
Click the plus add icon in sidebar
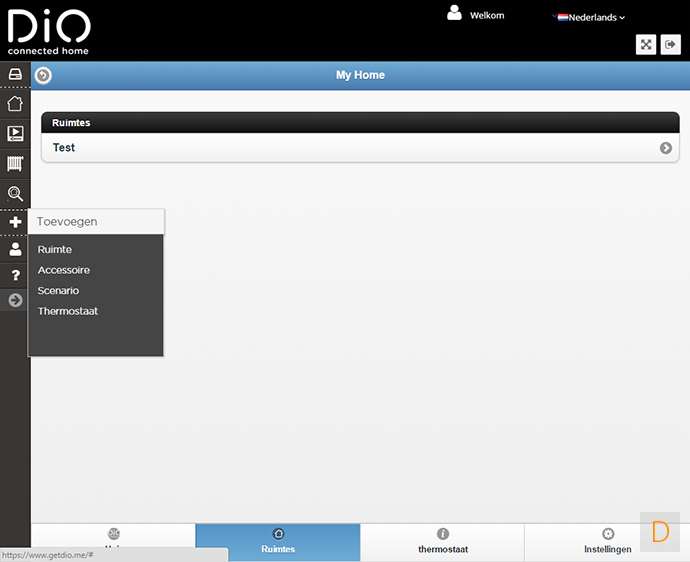pyautogui.click(x=15, y=222)
